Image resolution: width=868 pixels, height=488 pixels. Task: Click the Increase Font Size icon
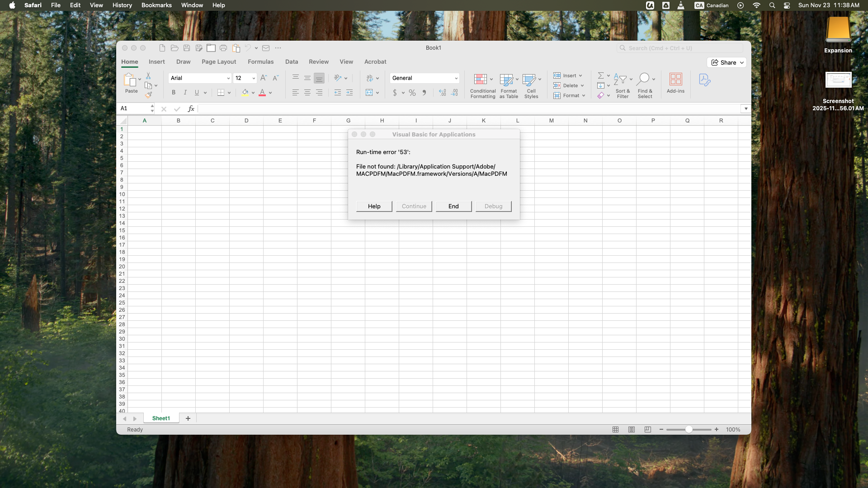[264, 78]
